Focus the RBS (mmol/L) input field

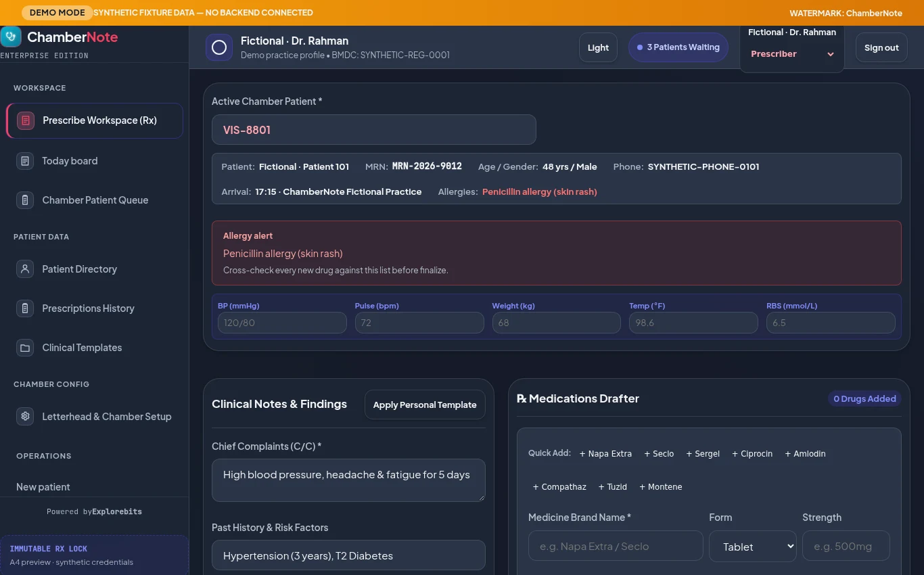point(831,323)
